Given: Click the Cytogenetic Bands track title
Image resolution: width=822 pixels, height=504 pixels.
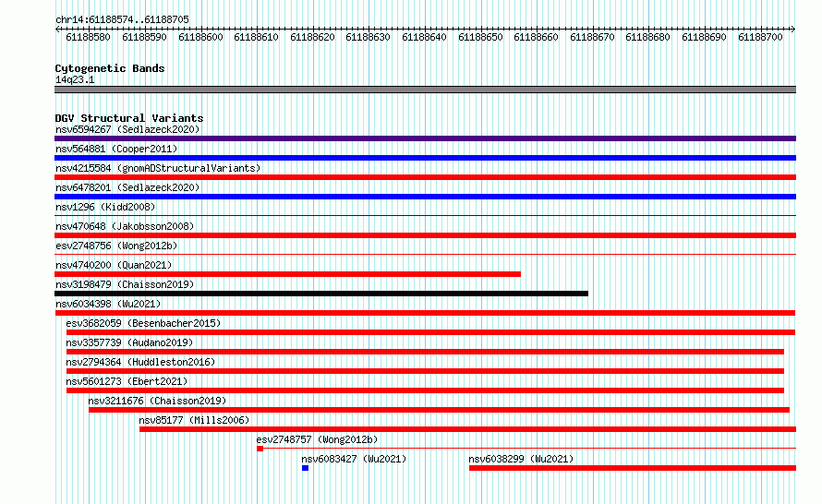Looking at the screenshot, I should [x=110, y=68].
